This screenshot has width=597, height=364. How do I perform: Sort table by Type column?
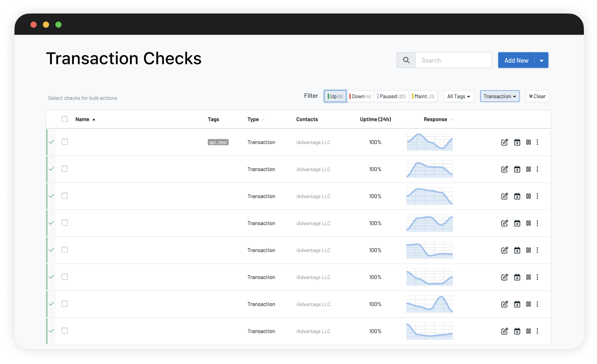[x=256, y=119]
